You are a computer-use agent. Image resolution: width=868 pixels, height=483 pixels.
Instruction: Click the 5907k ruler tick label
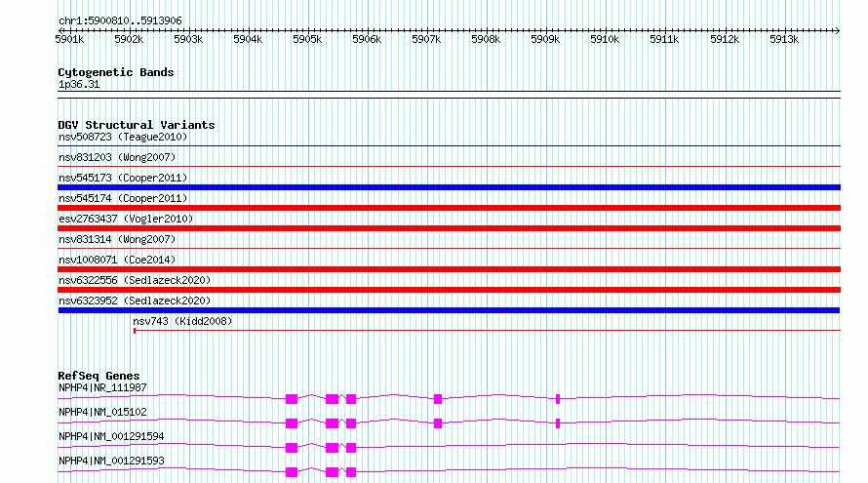pos(426,39)
